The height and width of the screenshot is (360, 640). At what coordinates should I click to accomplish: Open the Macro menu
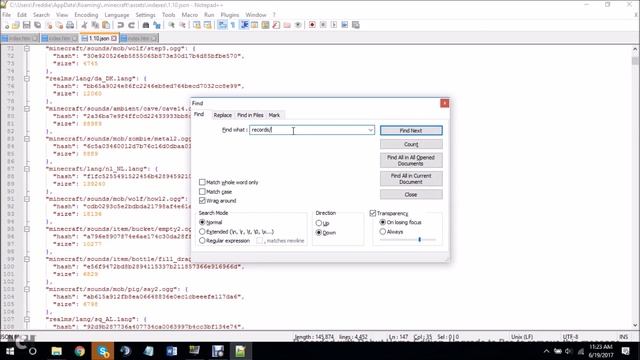189,15
